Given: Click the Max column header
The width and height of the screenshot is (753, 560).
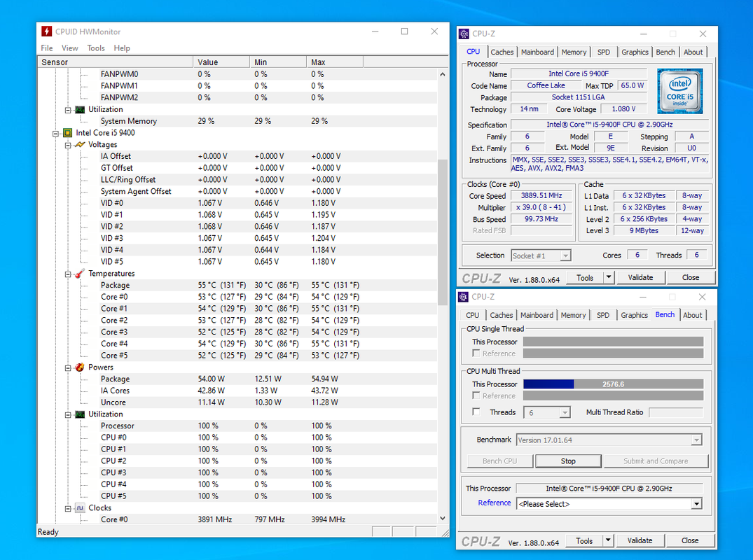Looking at the screenshot, I should (x=335, y=62).
